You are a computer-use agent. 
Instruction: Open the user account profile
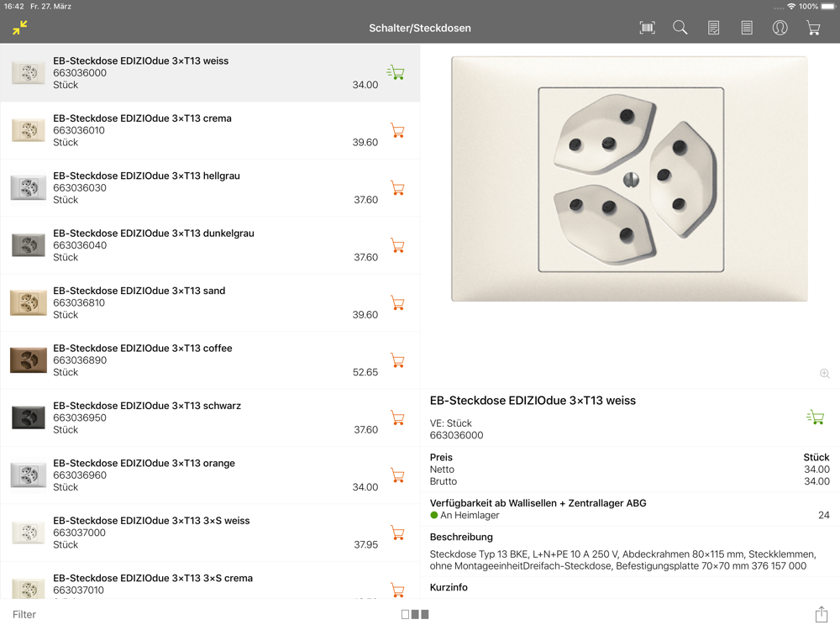780,28
